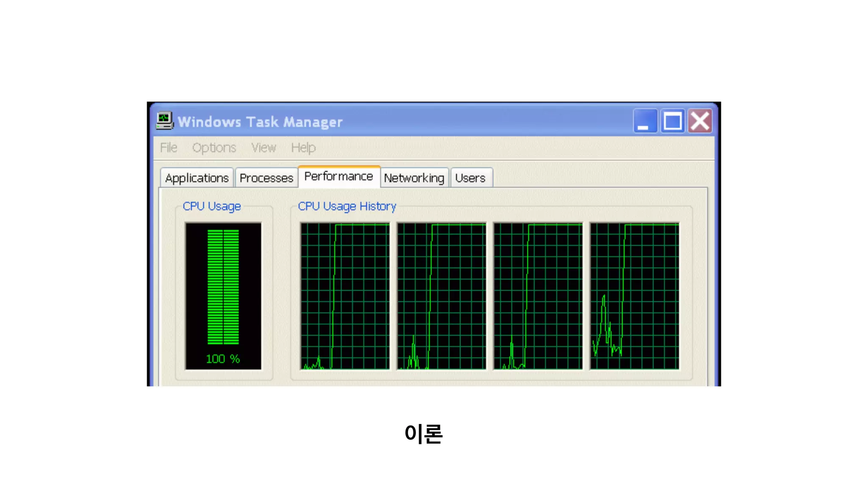Close the Windows Task Manager window
Screen dimensions: 868x488
(x=700, y=121)
